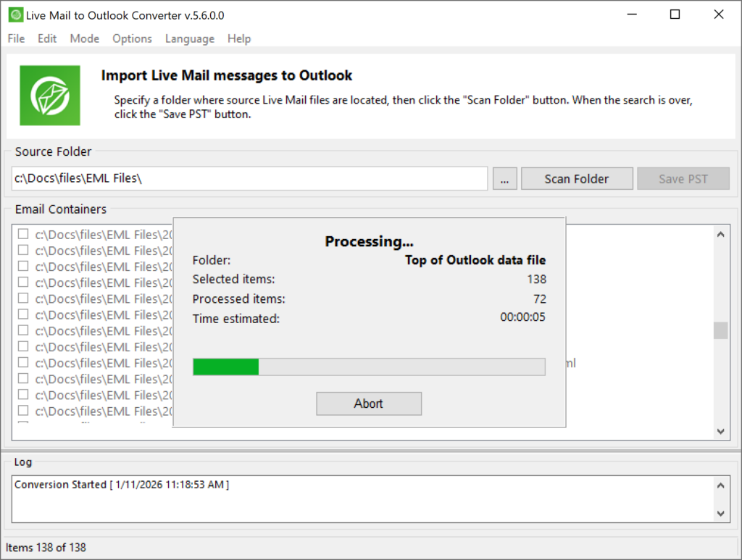Click inside the Source Folder path field
This screenshot has height=560, width=742.
pos(249,178)
